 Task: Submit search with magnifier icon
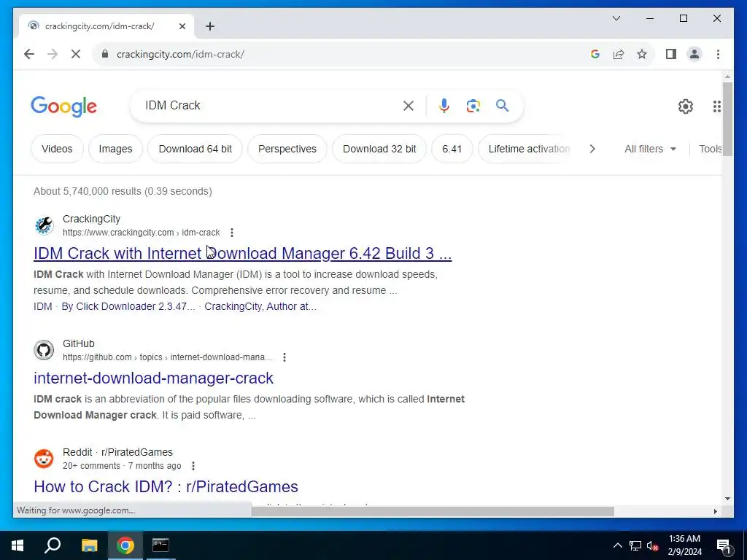(x=502, y=106)
